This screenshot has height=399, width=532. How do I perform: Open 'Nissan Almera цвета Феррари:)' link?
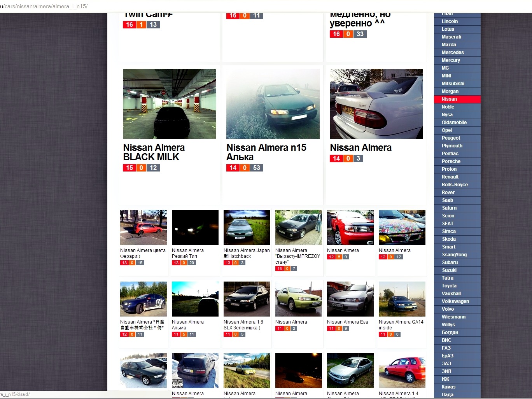[143, 253]
